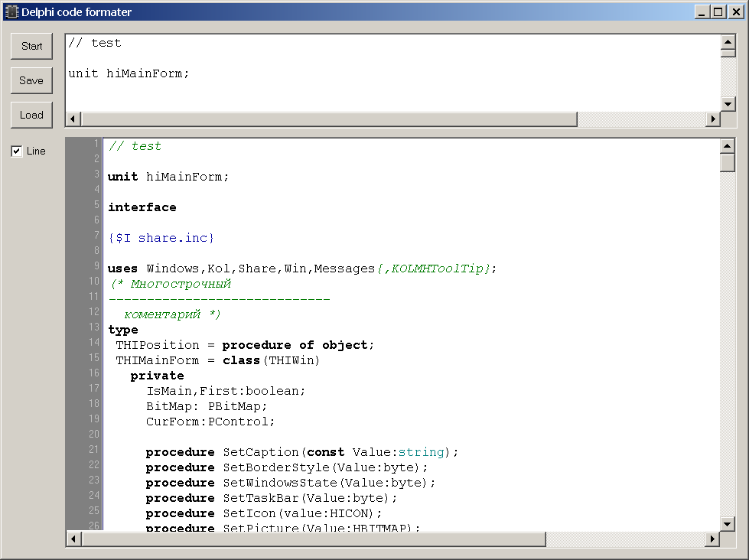
Task: Click down arrow of source pane scrollbar
Action: (x=728, y=104)
